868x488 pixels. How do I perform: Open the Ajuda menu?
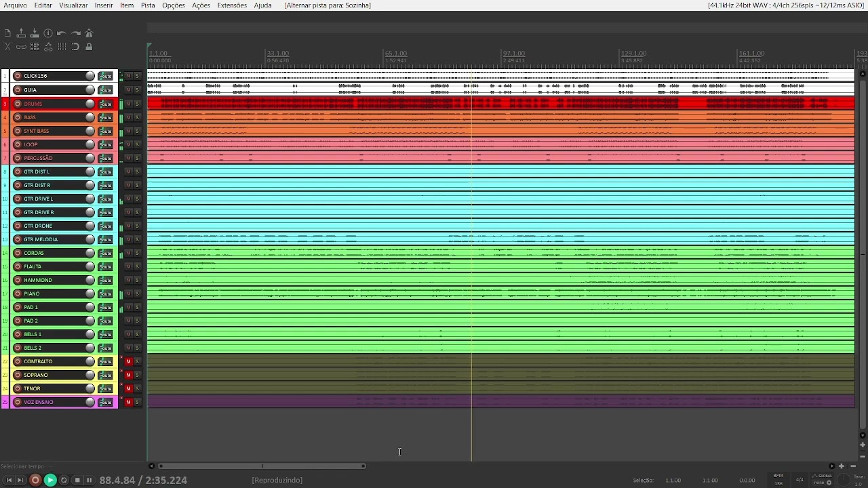[x=262, y=5]
